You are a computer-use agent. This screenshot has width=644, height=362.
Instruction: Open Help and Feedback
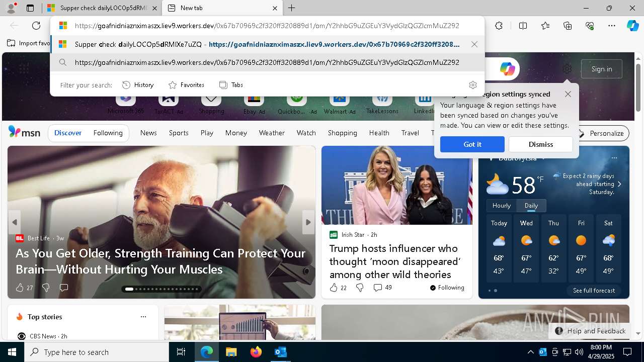coord(590,331)
